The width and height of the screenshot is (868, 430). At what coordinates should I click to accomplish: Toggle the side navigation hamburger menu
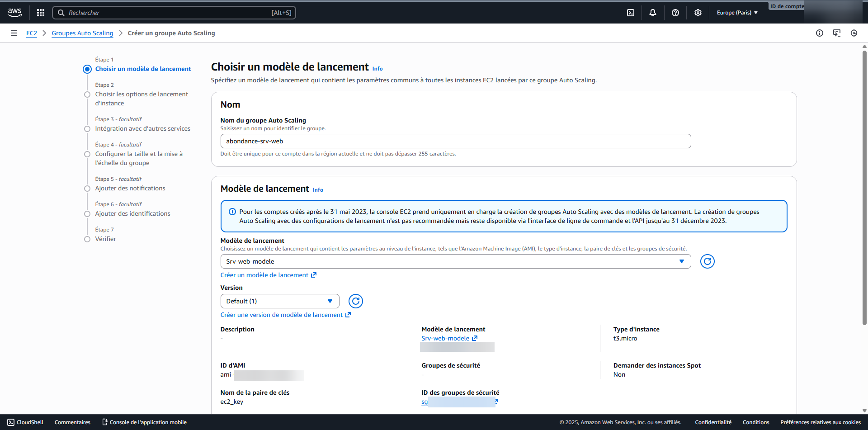14,33
